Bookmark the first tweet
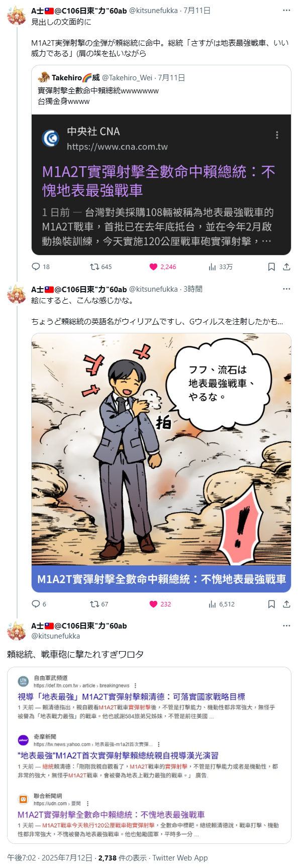This screenshot has height=868, width=298. pyautogui.click(x=271, y=267)
